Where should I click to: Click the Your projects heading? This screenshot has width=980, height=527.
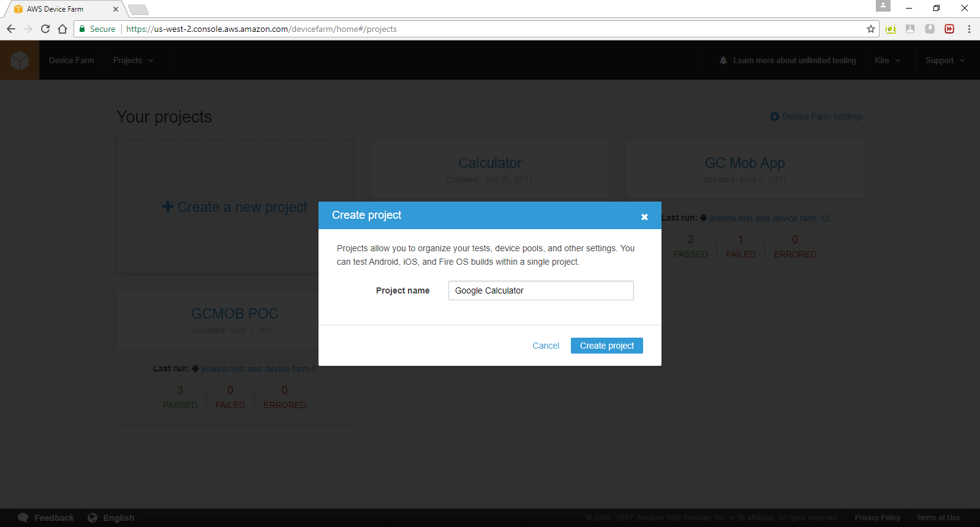point(164,116)
